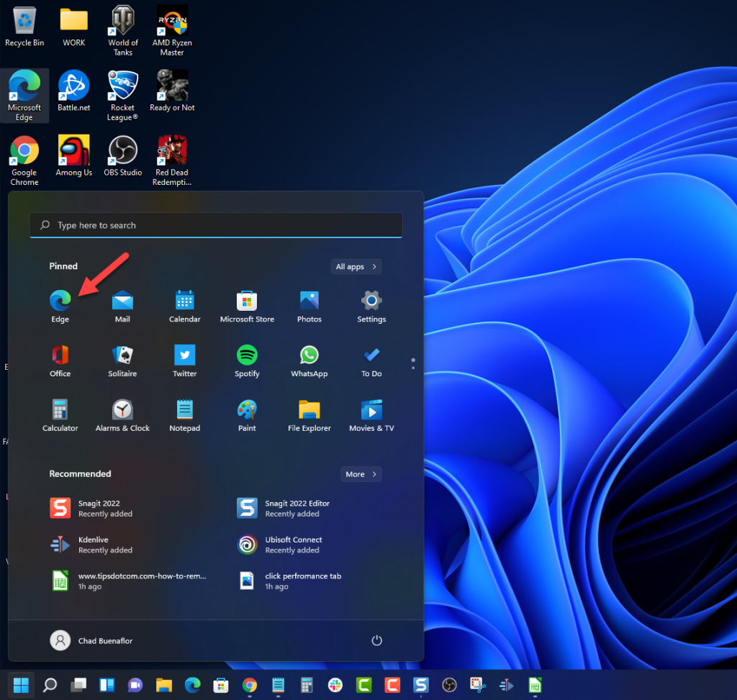Switch to Chrome on the taskbar
The width and height of the screenshot is (737, 700).
click(x=250, y=686)
